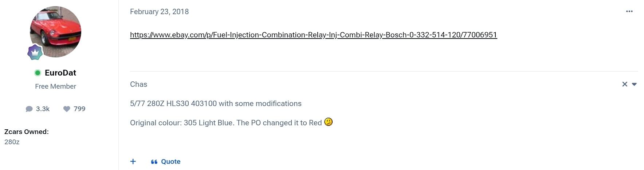
Task: Open EuroDat's user profile
Action: [60, 73]
